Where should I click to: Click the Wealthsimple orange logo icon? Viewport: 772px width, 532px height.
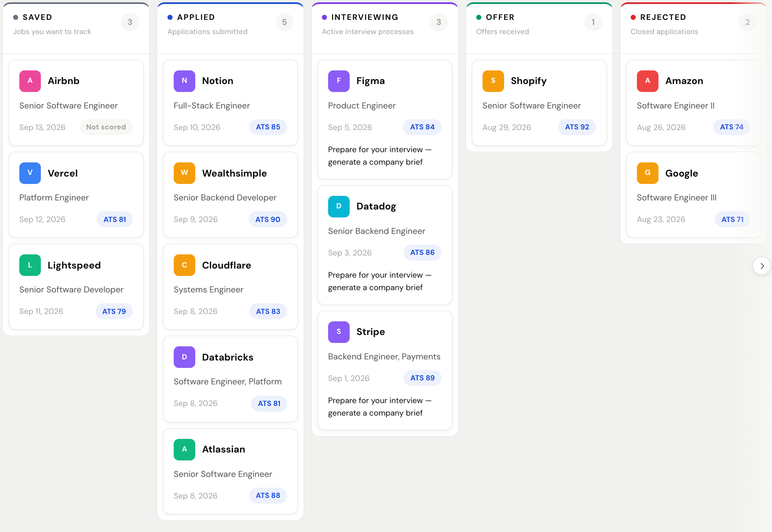pyautogui.click(x=184, y=173)
